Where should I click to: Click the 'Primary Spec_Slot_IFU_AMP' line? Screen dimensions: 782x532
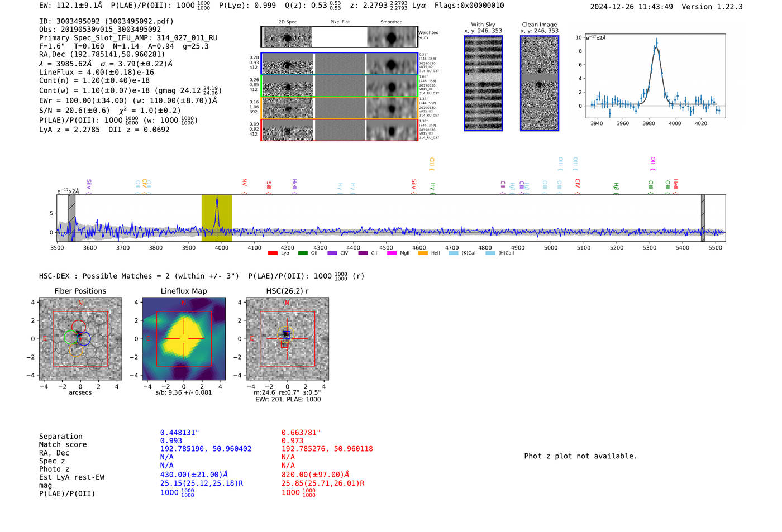pyautogui.click(x=128, y=38)
